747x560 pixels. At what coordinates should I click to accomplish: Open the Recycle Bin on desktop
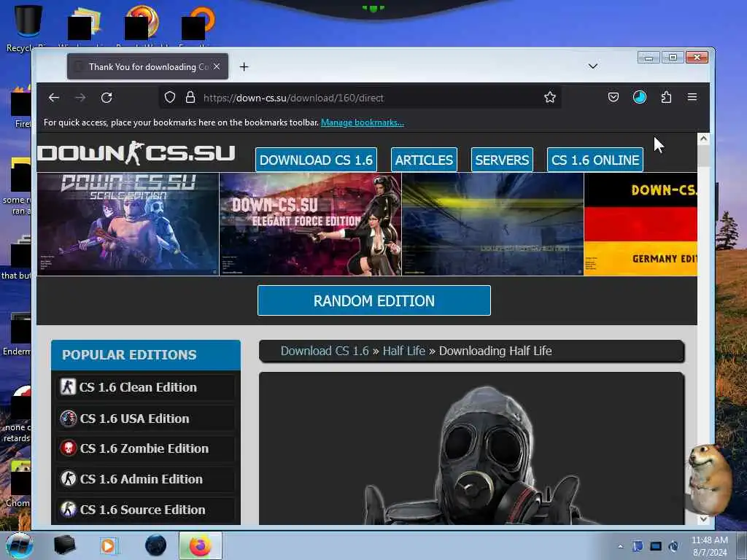click(28, 28)
